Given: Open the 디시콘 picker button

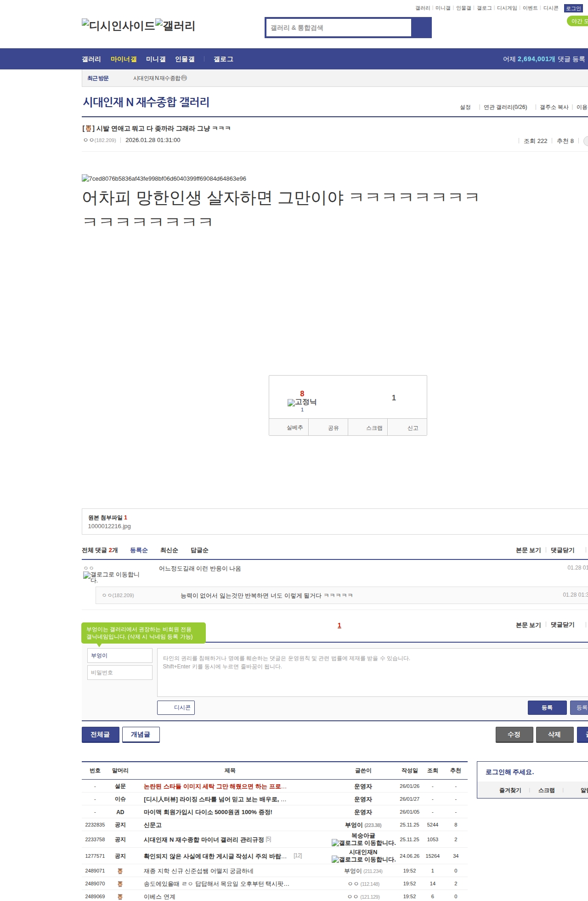Looking at the screenshot, I should coord(176,707).
